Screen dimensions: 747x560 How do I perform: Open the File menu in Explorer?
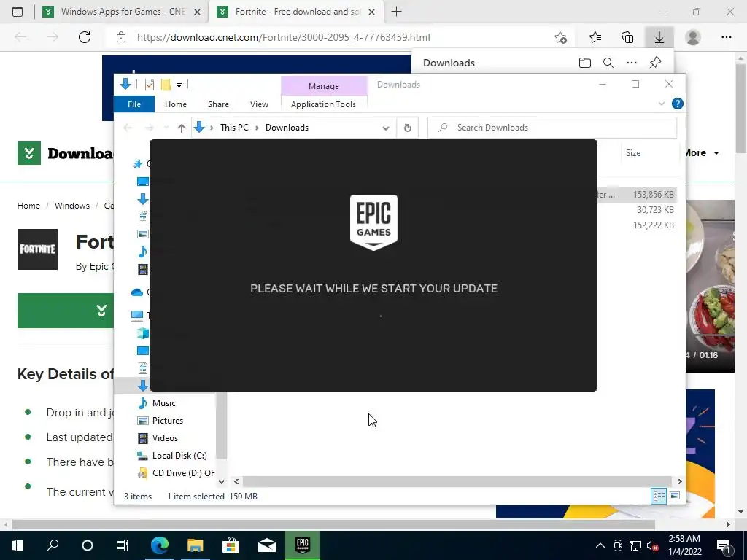(x=134, y=104)
